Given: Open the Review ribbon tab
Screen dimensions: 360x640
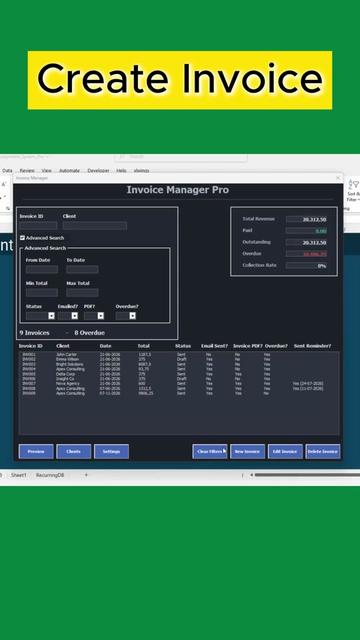Looking at the screenshot, I should click(27, 171).
